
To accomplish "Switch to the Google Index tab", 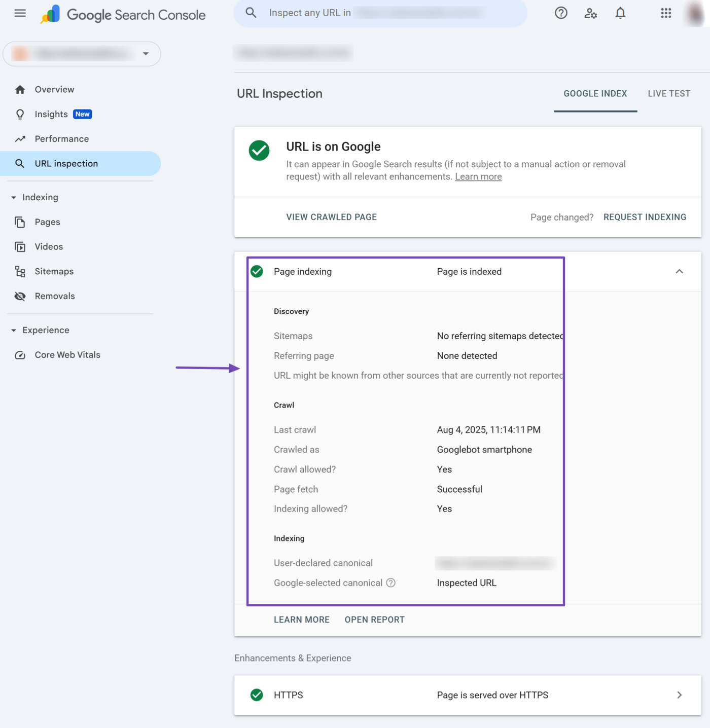I will point(595,94).
